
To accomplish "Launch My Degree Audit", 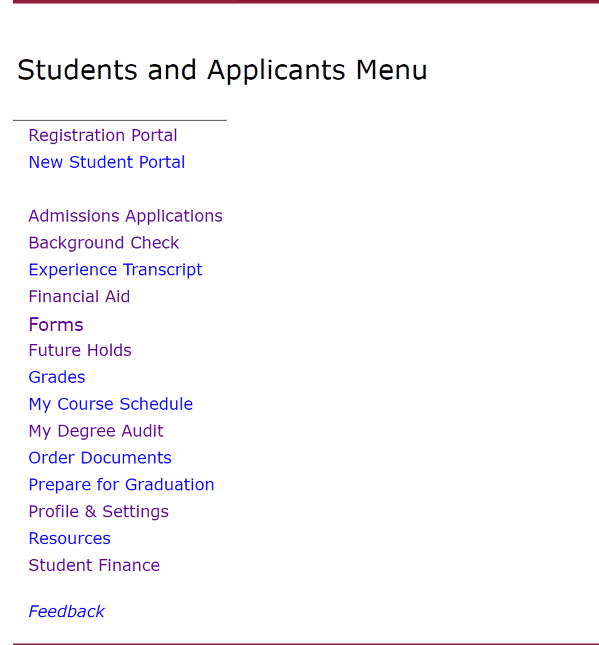I will (x=96, y=432).
